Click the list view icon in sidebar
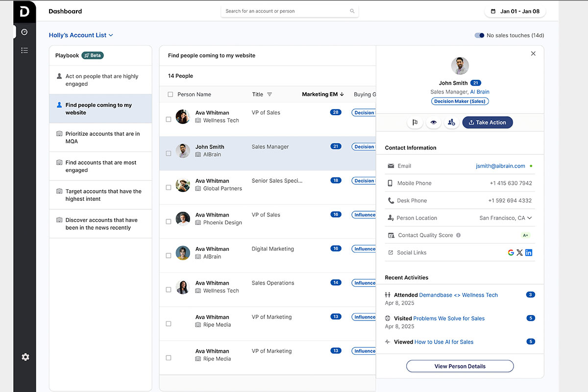588x392 pixels. click(x=24, y=50)
